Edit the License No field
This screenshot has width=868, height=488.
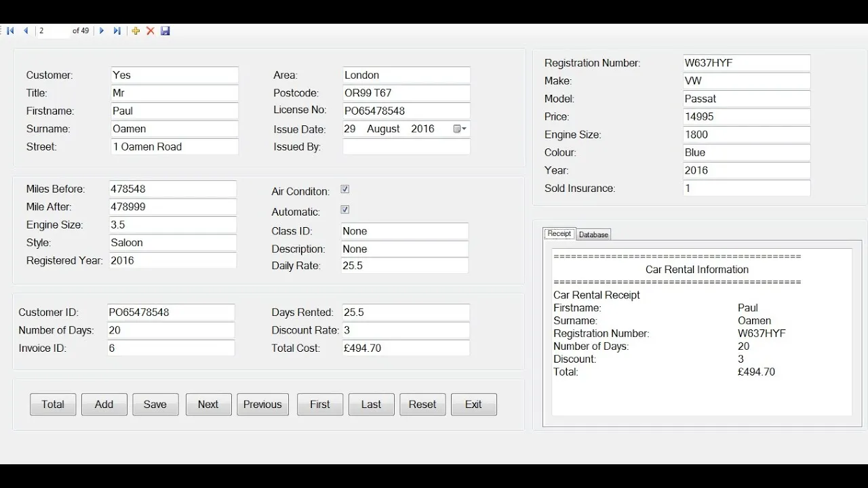[x=406, y=111]
